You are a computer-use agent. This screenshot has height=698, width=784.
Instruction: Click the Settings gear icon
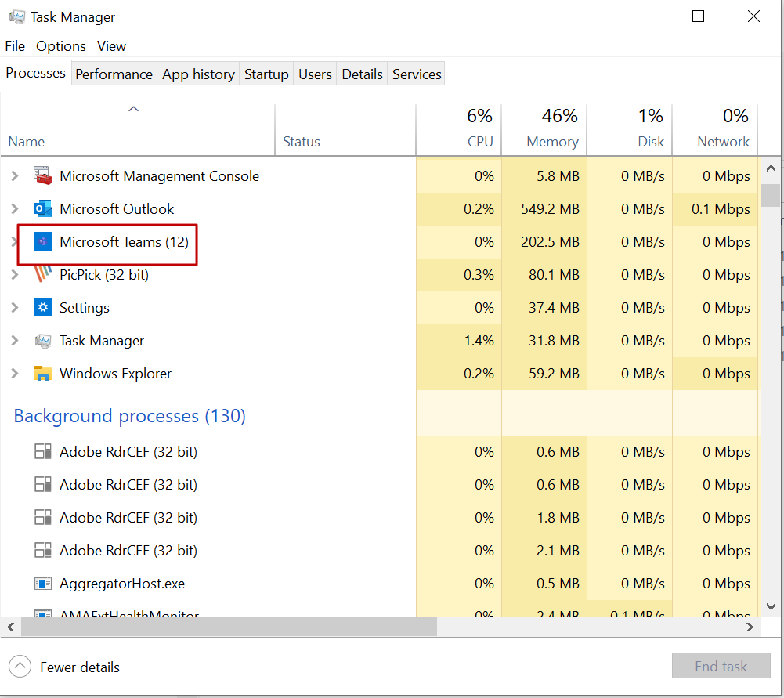(x=43, y=308)
